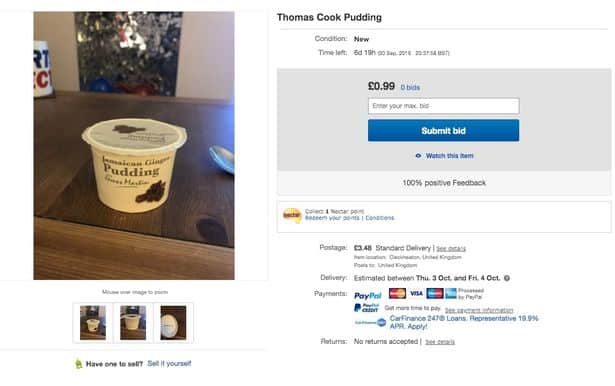
Task: Click into the max bid field
Action: 444,106
